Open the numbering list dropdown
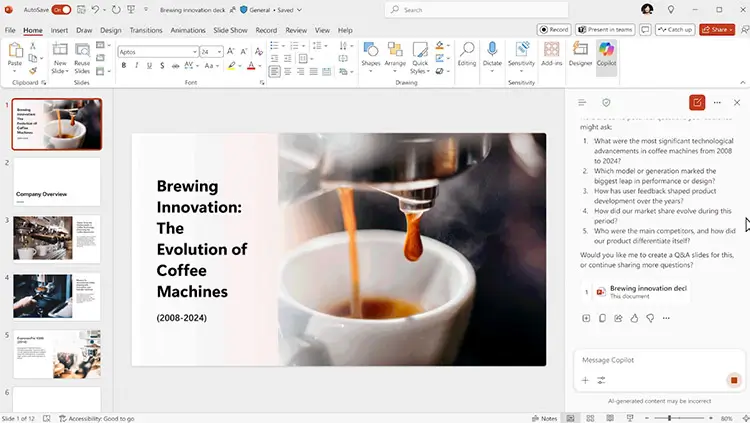This screenshot has height=423, width=750. pyautogui.click(x=303, y=46)
